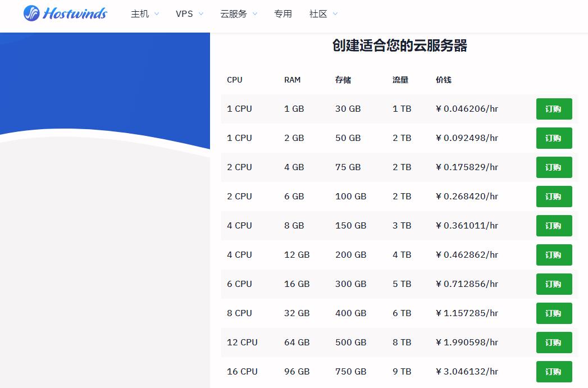This screenshot has width=588, height=388.
Task: Click the CPU column header
Action: tap(234, 80)
